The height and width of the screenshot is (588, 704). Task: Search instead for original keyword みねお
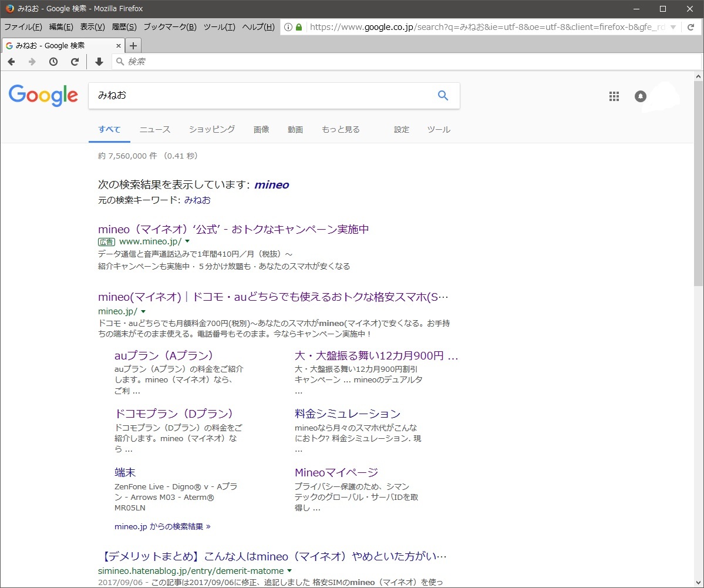pos(197,200)
